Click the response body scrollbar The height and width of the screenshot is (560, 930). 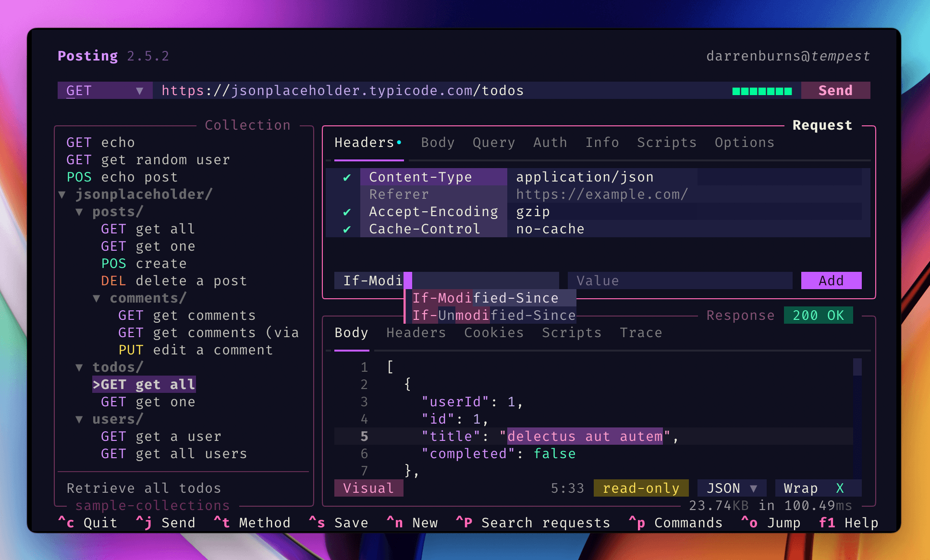coord(857,367)
